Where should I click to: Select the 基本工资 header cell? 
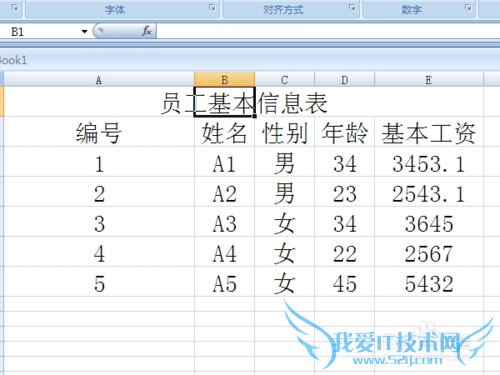429,132
